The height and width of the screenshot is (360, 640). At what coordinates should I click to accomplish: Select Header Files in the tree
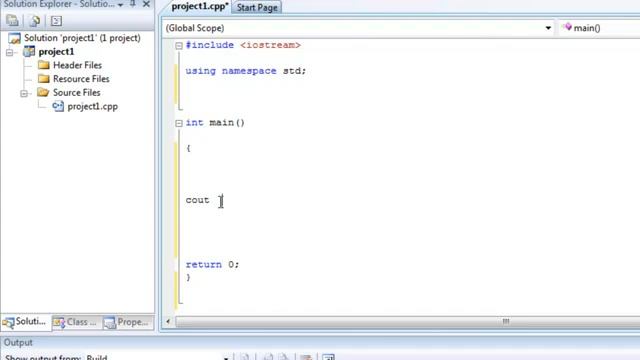pos(77,65)
